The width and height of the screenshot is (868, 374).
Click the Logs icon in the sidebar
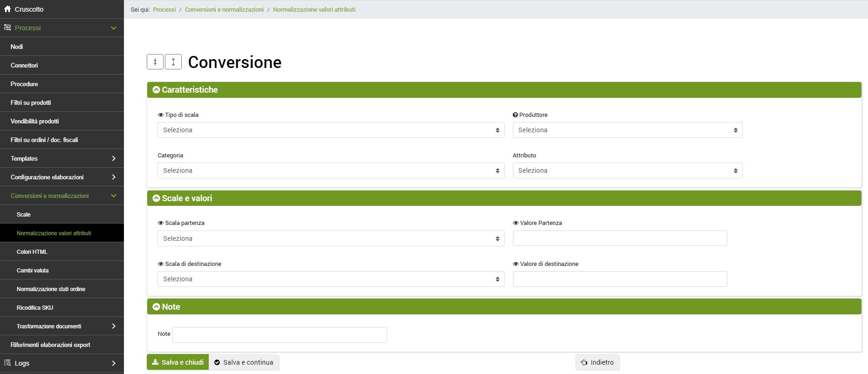point(7,363)
